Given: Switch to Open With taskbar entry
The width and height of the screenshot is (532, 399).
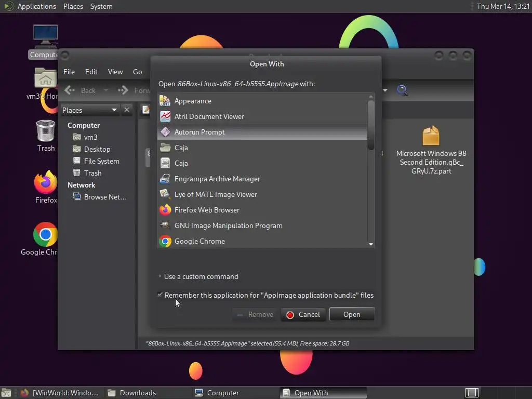Looking at the screenshot, I should point(323,393).
